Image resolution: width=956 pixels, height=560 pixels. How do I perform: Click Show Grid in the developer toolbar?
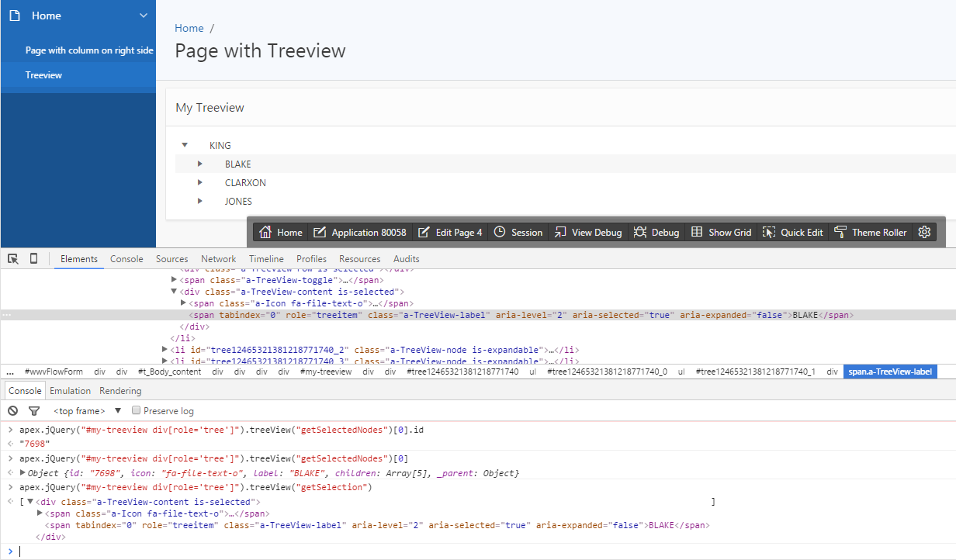[721, 231]
